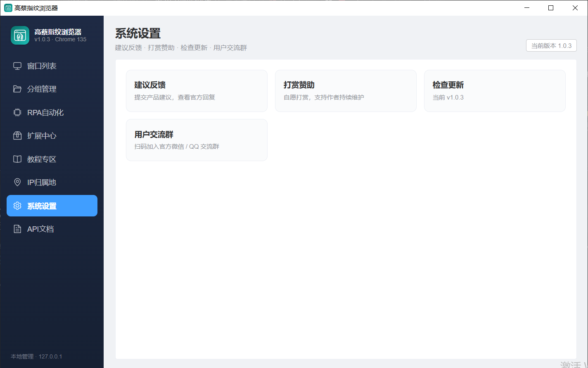Click the 本地管理 · 127.0.0.1 footer text
Viewport: 588px width, 368px height.
click(x=36, y=356)
